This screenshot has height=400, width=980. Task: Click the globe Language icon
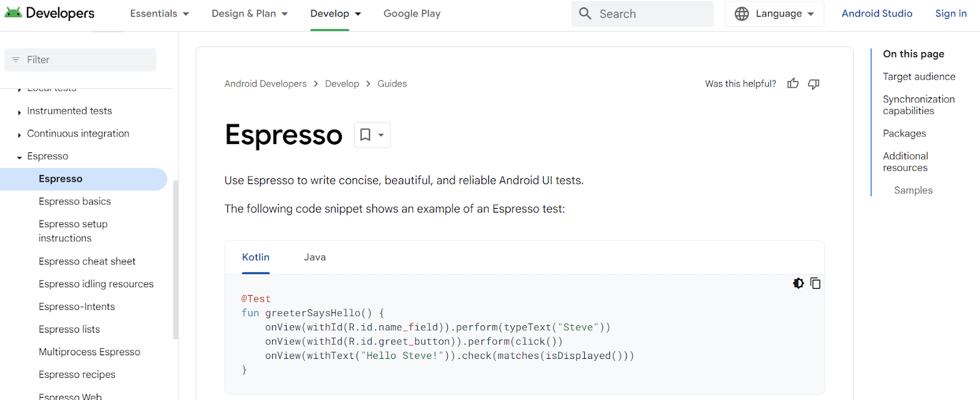[x=742, y=13]
